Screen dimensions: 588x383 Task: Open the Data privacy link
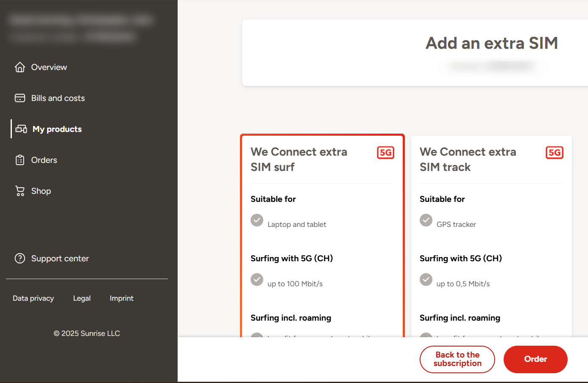point(33,298)
